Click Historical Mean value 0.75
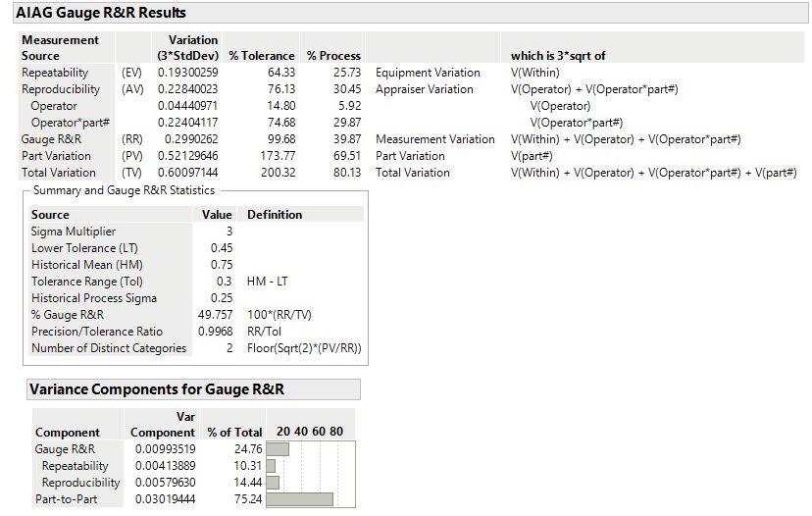 pos(221,264)
